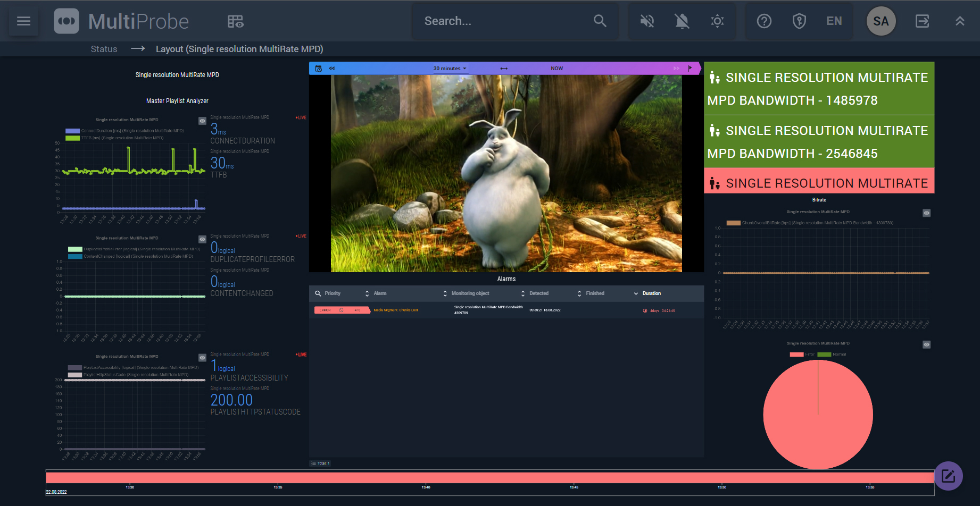Toggle TTFB green legend swatch

click(72, 138)
